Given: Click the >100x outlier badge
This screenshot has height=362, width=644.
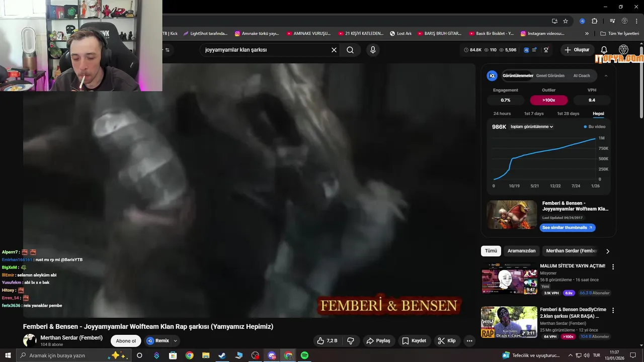Looking at the screenshot, I should [549, 100].
